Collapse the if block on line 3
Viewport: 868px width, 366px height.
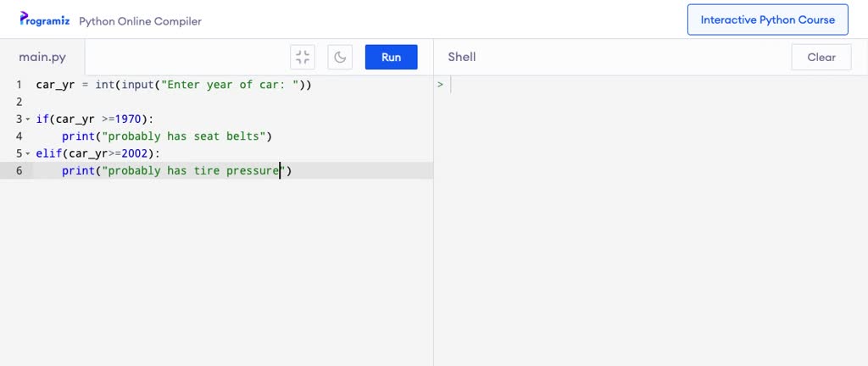click(x=28, y=119)
